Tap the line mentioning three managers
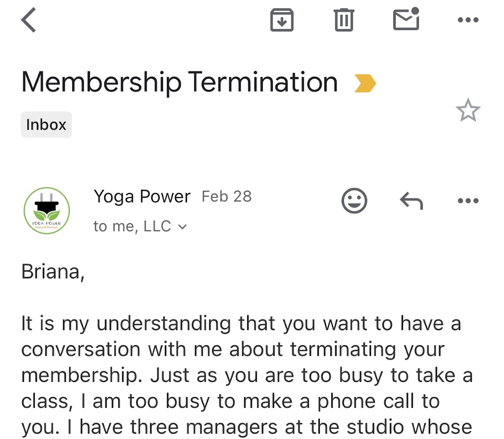Image resolution: width=504 pixels, height=439 pixels. 246,427
